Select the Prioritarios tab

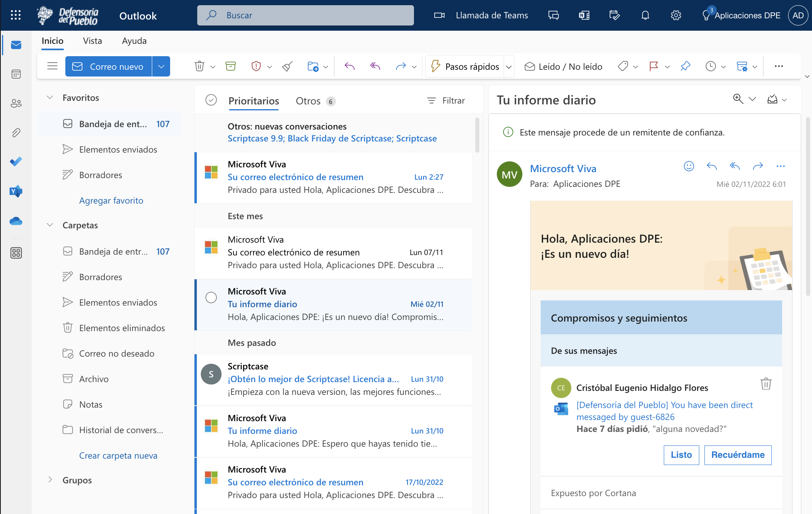[x=254, y=101]
